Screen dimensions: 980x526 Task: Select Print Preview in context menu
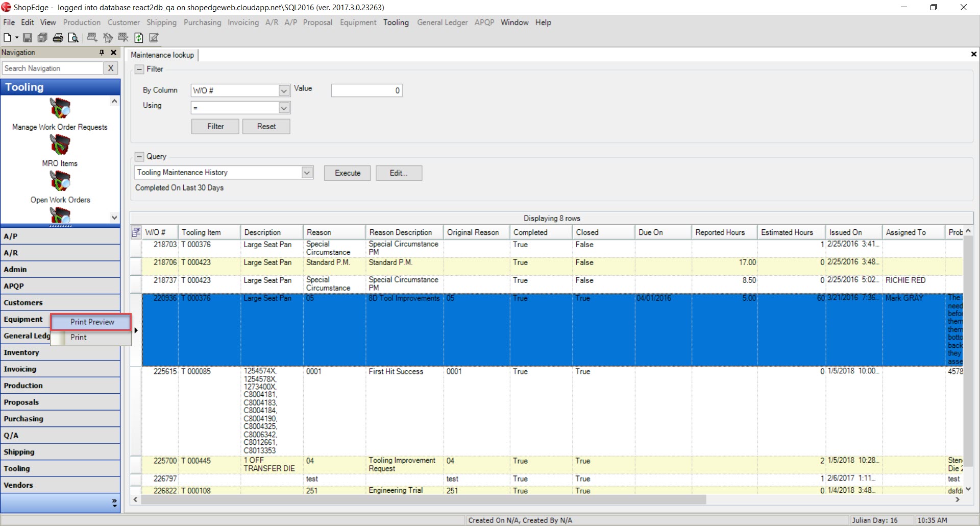point(92,322)
